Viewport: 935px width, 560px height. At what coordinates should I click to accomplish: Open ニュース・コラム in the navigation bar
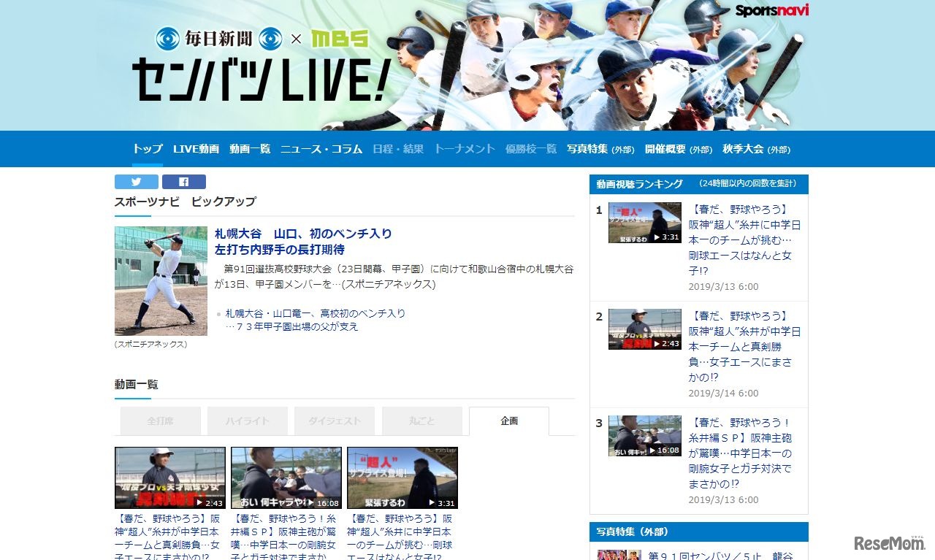(x=321, y=149)
